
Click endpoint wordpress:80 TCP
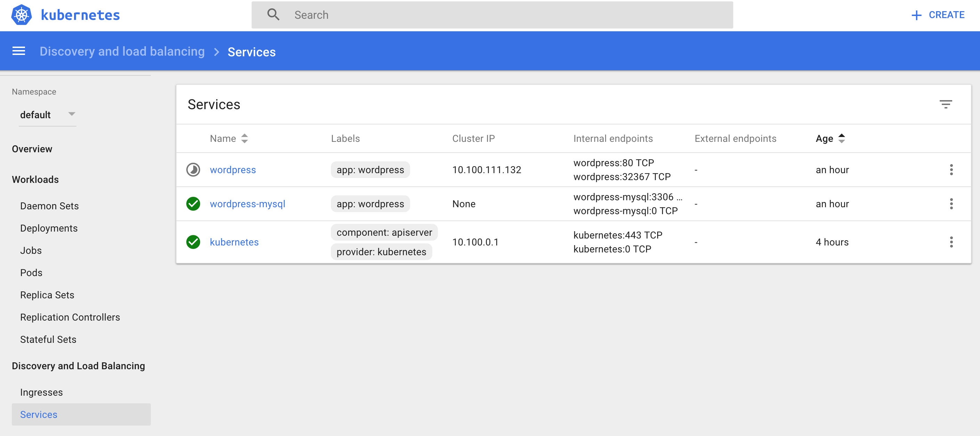(x=614, y=163)
